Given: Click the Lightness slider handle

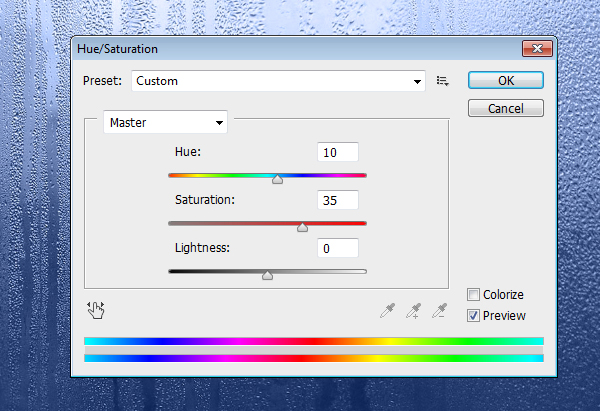Looking at the screenshot, I should tap(267, 274).
